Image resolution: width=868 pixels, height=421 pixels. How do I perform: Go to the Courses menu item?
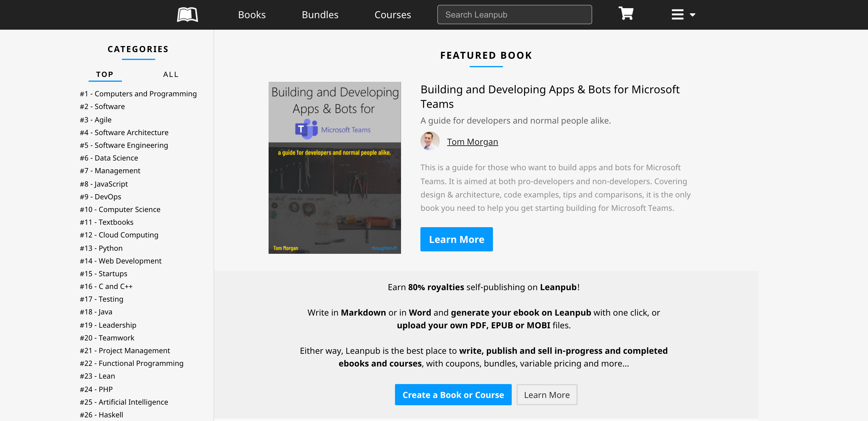[393, 15]
